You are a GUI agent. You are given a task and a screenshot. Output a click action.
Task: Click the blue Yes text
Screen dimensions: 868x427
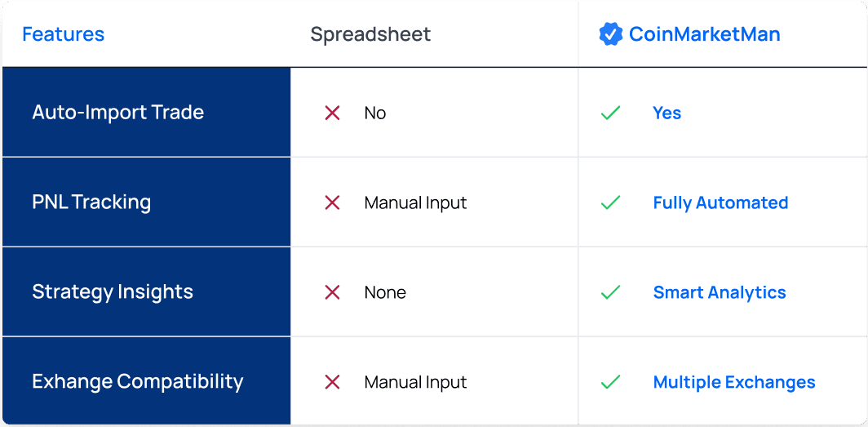pyautogui.click(x=667, y=113)
